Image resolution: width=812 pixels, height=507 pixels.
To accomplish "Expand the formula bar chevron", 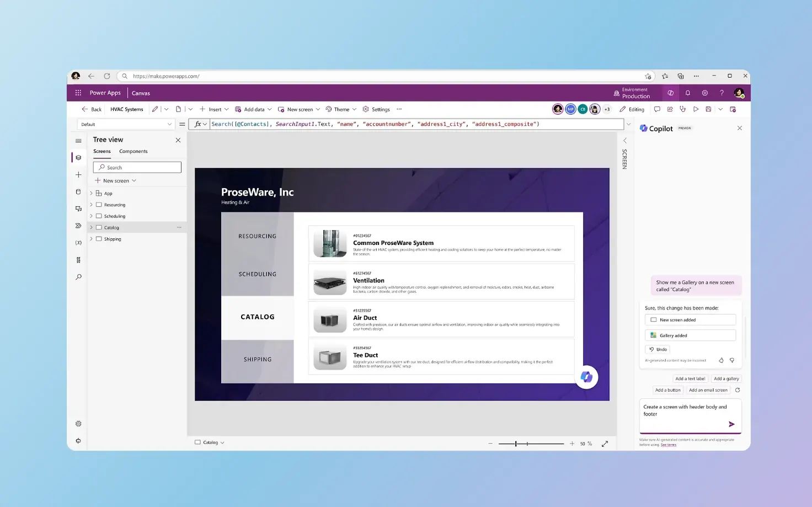I will pyautogui.click(x=628, y=124).
